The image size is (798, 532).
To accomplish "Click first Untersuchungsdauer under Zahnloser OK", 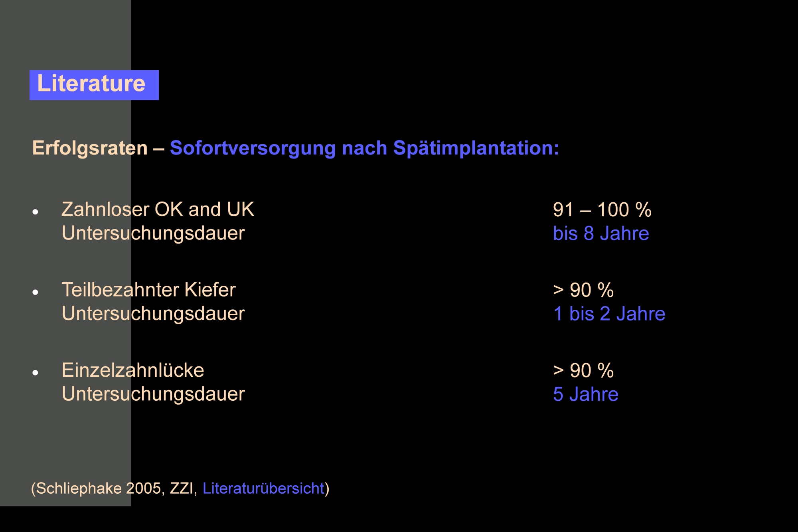I will [153, 233].
